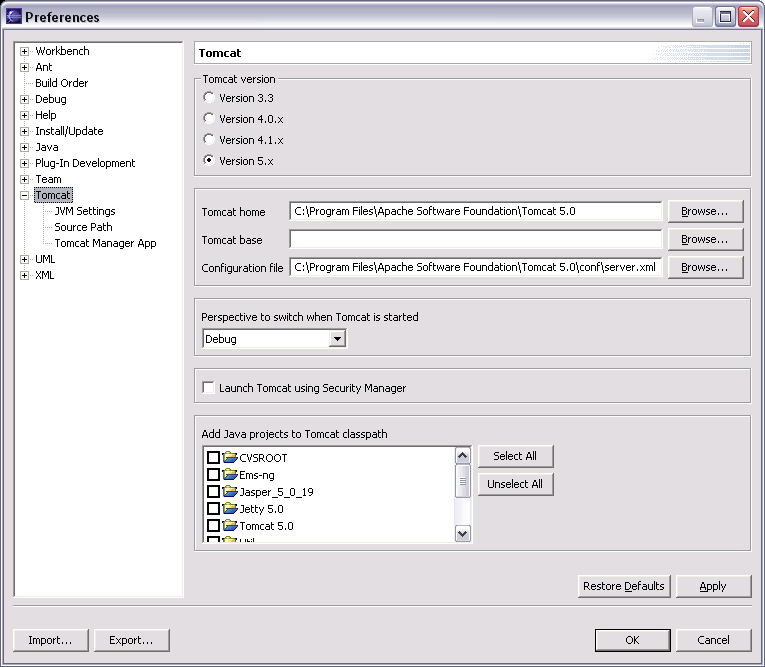Screen dimensions: 765x667
Task: Check the Tomcat 5.0 project checkbox
Action: (213, 526)
